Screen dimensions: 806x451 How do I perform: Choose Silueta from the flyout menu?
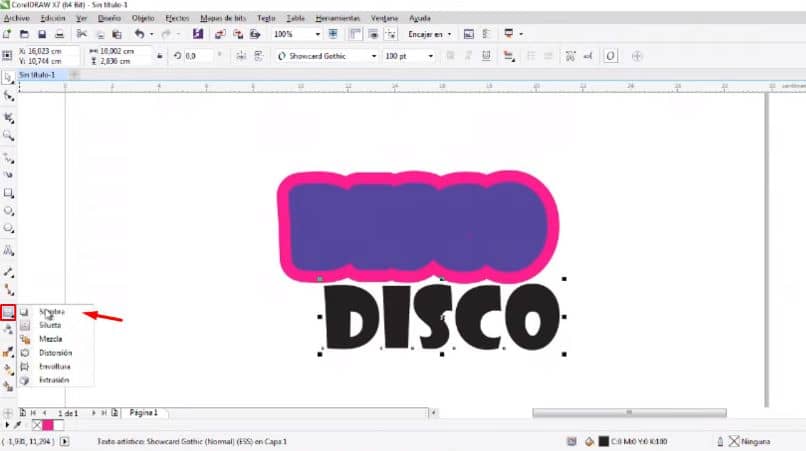point(50,326)
